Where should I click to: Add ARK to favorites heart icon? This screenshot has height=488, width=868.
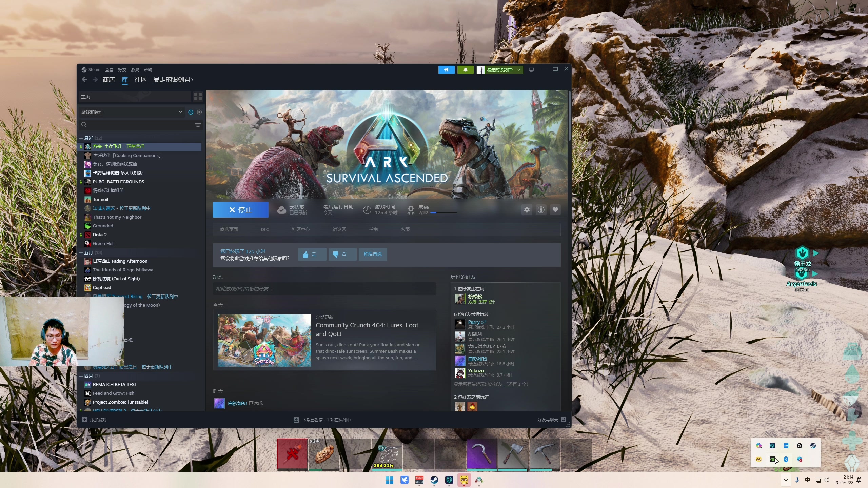[555, 210]
